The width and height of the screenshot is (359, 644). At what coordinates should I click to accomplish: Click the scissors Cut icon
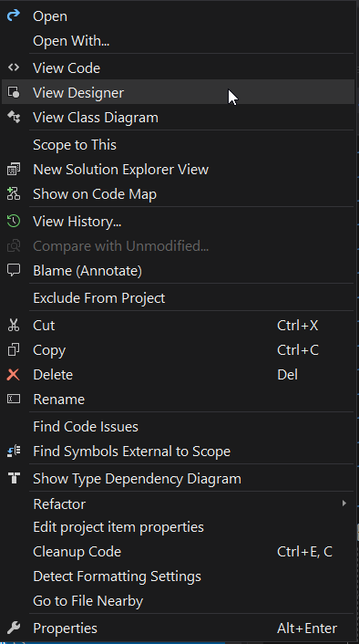tap(14, 326)
